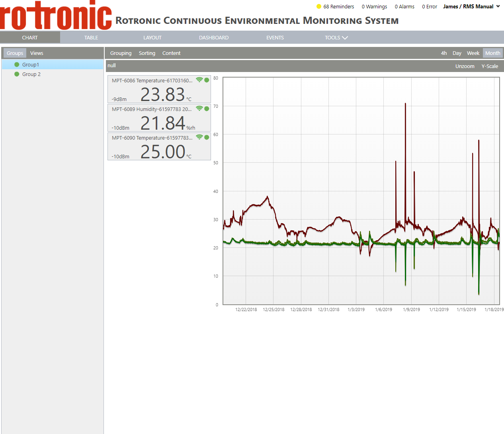Click the 25.00 °C temperature value
Viewport: 504px width, 434px height.
pyautogui.click(x=163, y=152)
